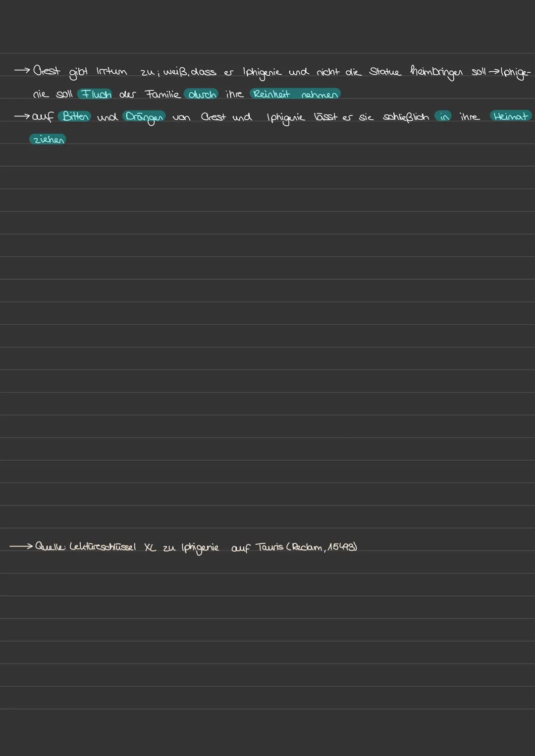Click the highlighted word "Bitten"
This screenshot has width=535, height=756.
(x=75, y=116)
